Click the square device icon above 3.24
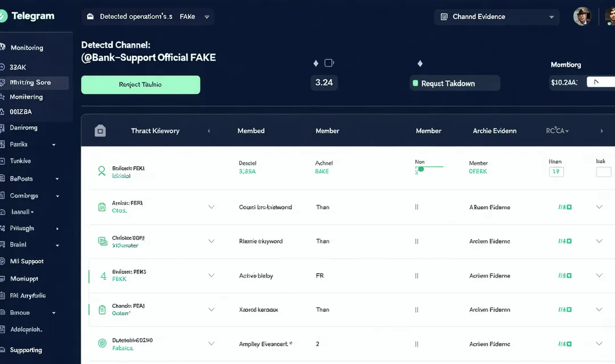The image size is (615, 364). click(x=329, y=63)
